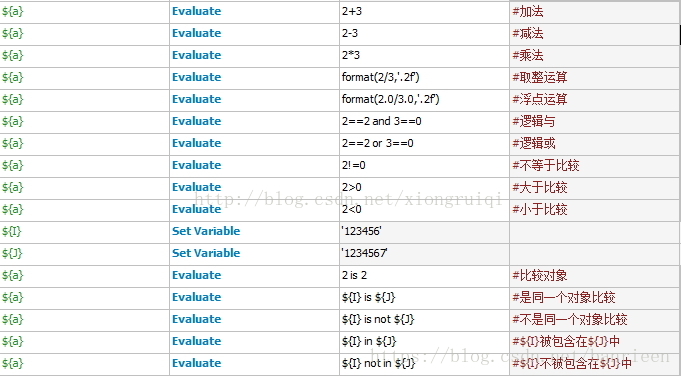Select the #比较对象 comment cell
The image size is (681, 376).
(x=595, y=276)
